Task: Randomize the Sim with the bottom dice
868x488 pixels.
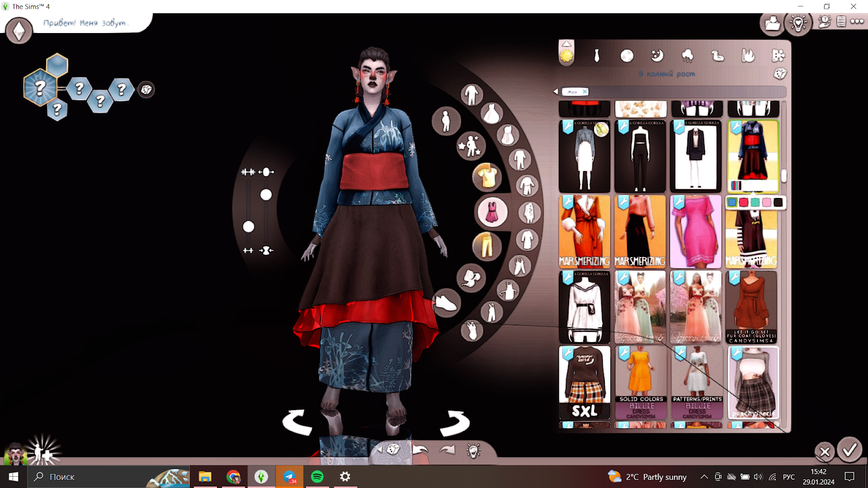Action: pos(393,449)
